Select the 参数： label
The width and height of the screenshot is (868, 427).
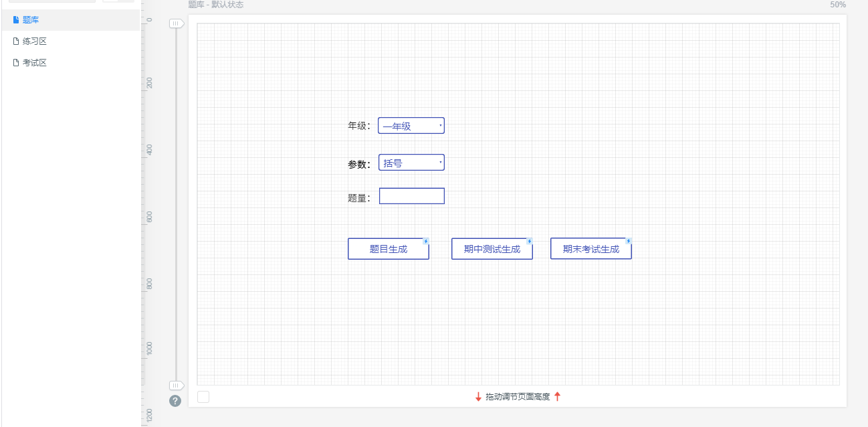click(360, 165)
